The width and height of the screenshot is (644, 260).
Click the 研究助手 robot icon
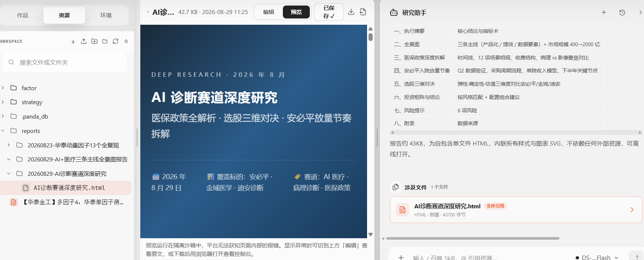[x=394, y=13]
